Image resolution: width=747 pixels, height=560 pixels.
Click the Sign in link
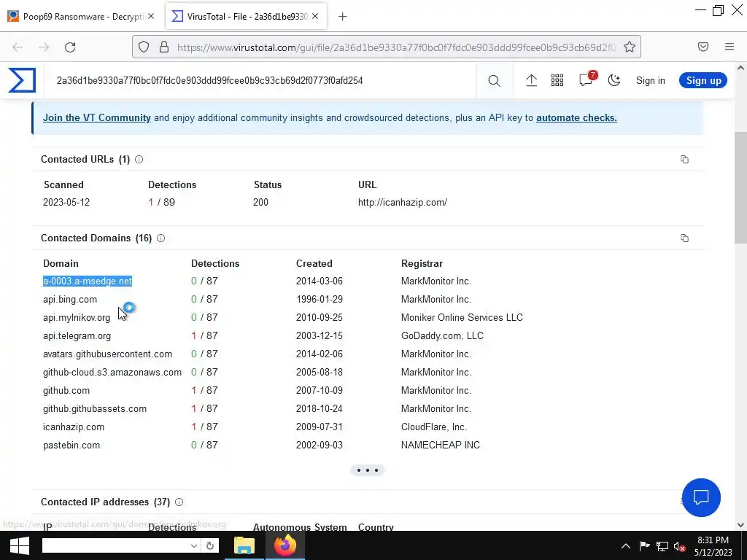click(x=650, y=80)
